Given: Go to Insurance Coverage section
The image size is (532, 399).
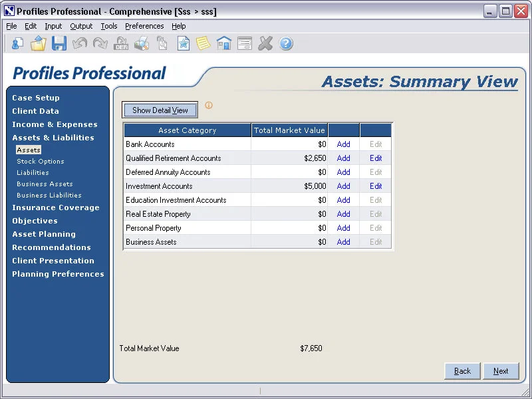Looking at the screenshot, I should [56, 207].
